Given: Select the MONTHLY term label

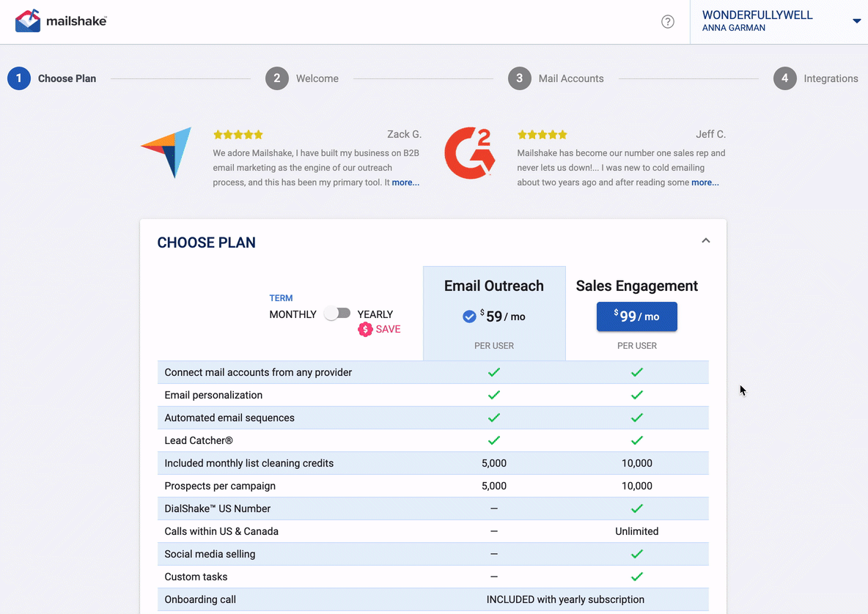Looking at the screenshot, I should [x=293, y=314].
